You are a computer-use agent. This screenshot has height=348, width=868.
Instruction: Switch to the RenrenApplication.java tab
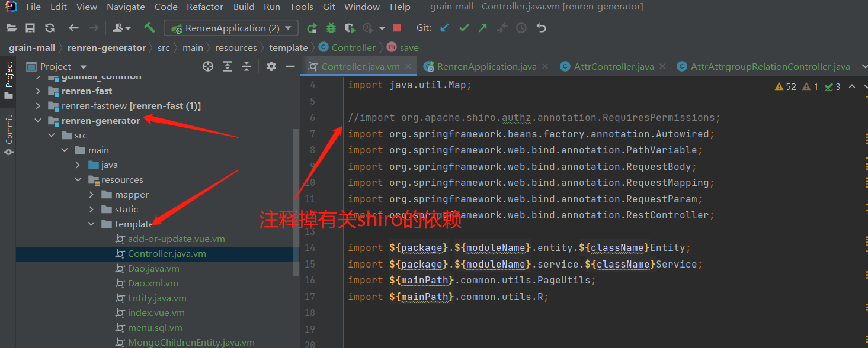(486, 66)
